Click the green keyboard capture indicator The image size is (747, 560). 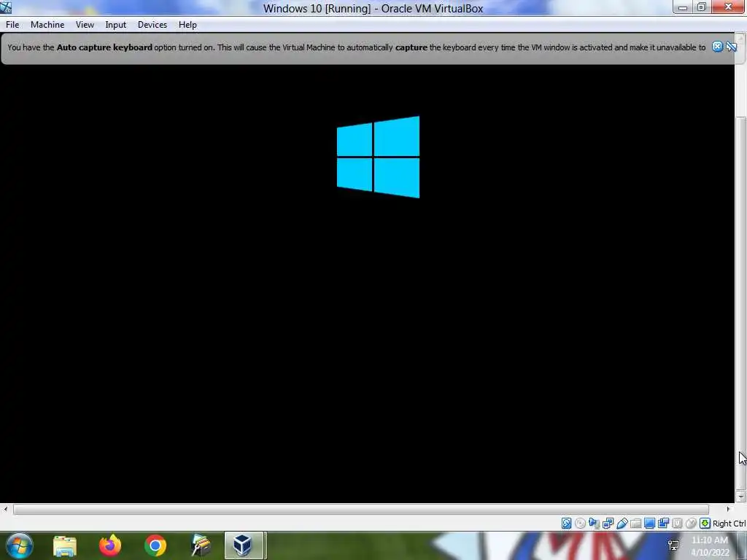tap(705, 524)
